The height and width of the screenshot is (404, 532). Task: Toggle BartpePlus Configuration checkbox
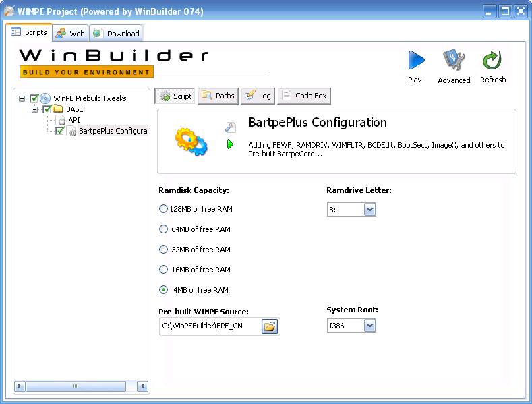tap(60, 131)
